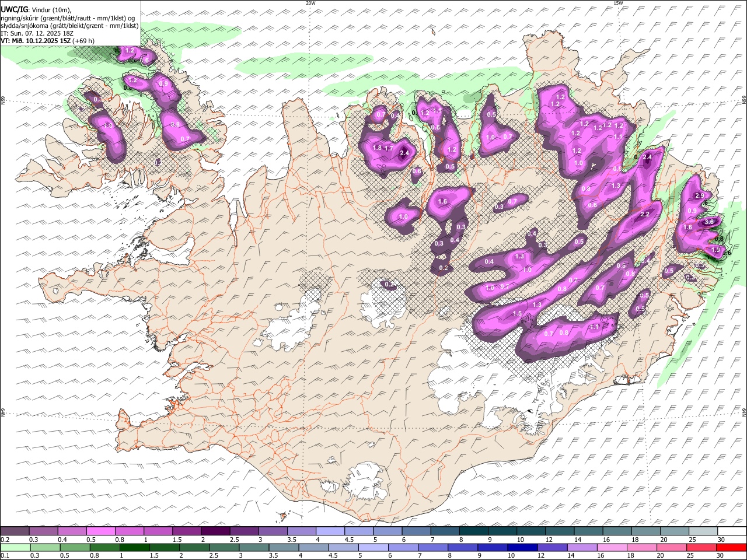
Task: Click the 2.4 value beside the 1.7 label
Action: coord(405,154)
